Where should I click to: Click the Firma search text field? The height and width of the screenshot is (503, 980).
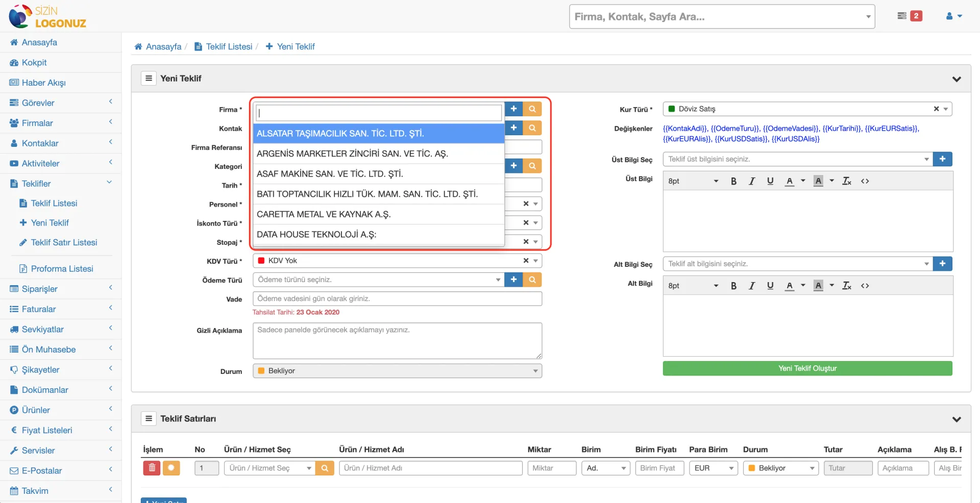click(x=379, y=113)
